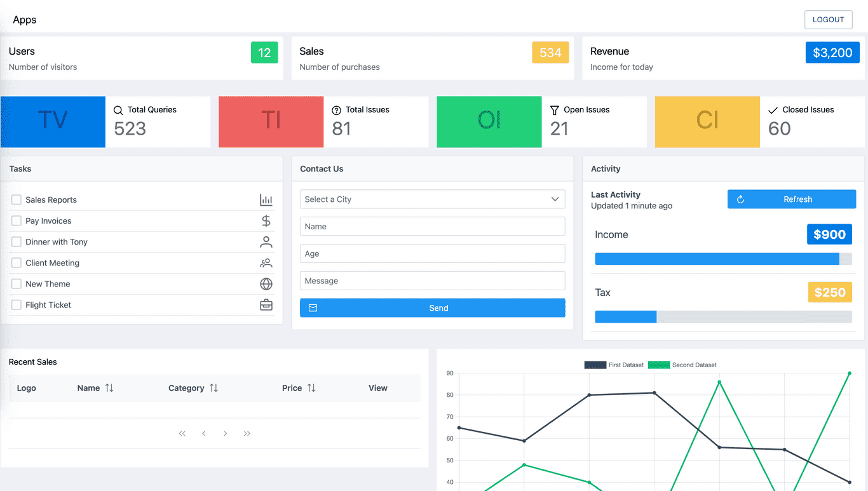Image resolution: width=868 pixels, height=491 pixels.
Task: Click the 60 Closed Issues value
Action: 779,129
